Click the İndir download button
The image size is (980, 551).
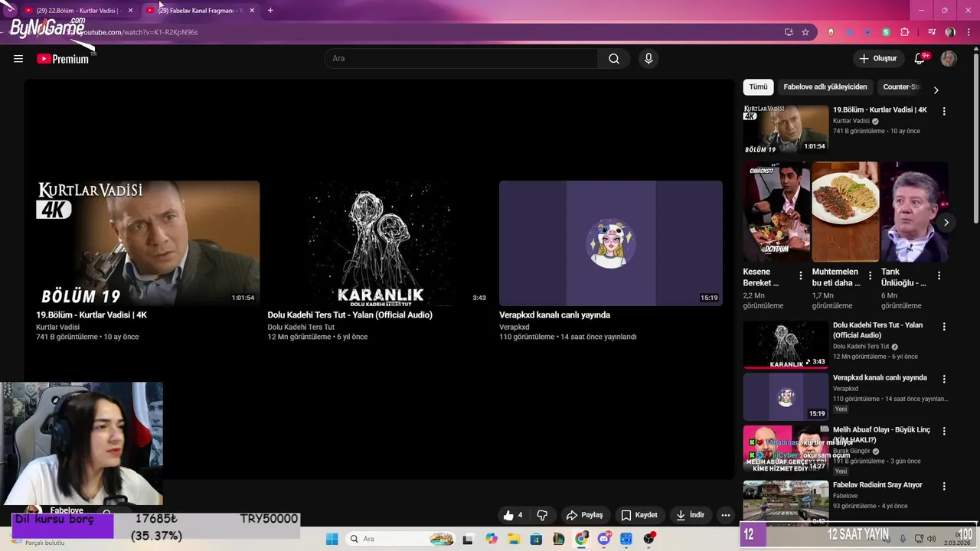[x=690, y=515]
